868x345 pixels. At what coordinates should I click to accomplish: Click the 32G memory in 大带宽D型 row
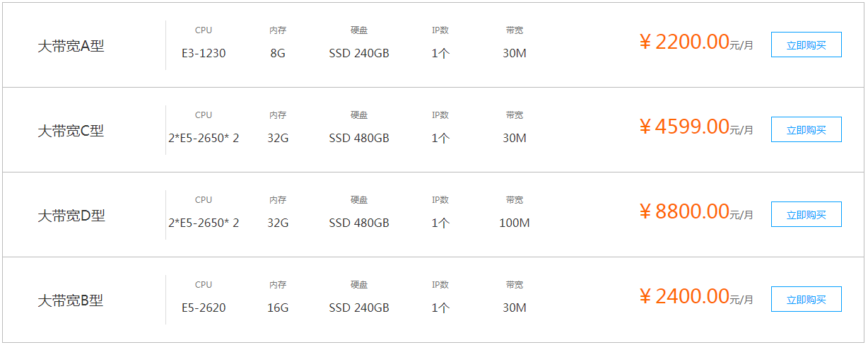[x=278, y=223]
